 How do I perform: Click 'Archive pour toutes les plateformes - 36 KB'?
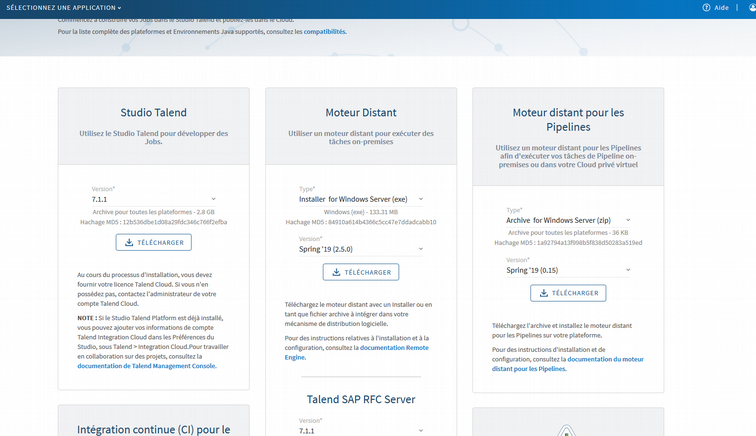[x=568, y=233]
